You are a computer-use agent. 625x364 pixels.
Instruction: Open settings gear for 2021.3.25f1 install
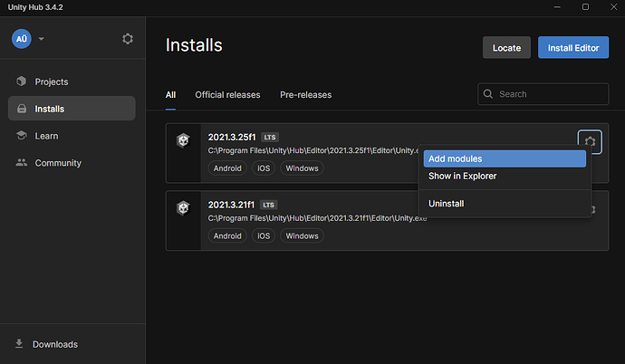(590, 141)
